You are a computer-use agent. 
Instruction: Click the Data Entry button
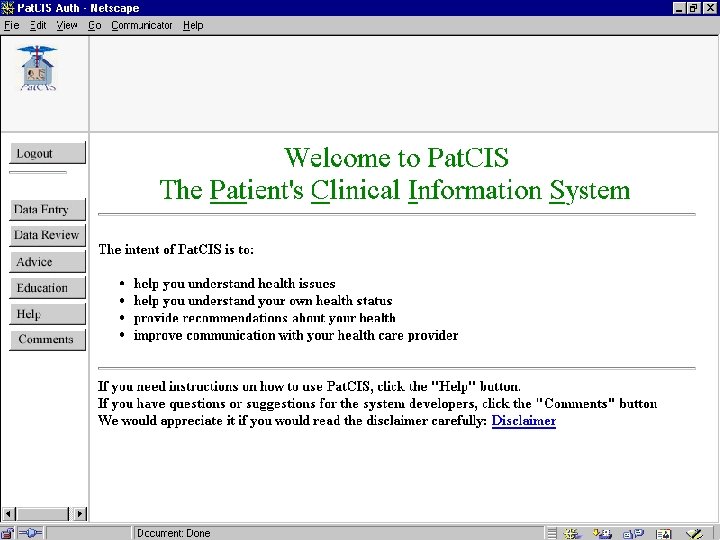(47, 209)
